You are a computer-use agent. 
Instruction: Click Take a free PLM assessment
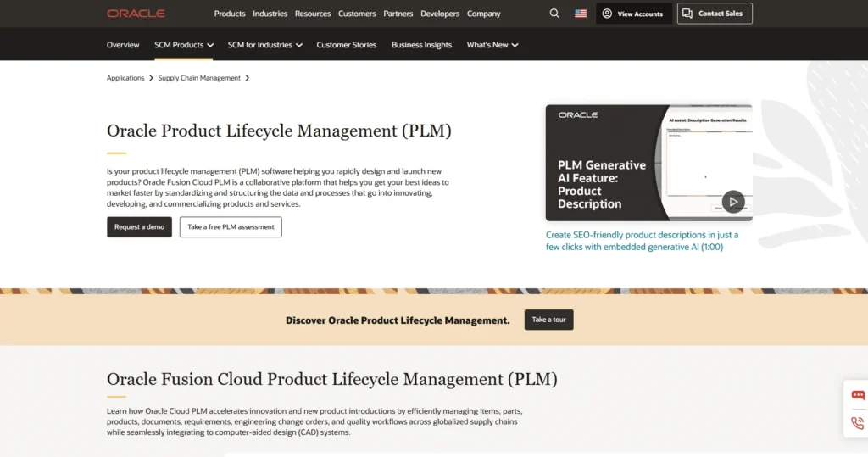[x=231, y=227]
